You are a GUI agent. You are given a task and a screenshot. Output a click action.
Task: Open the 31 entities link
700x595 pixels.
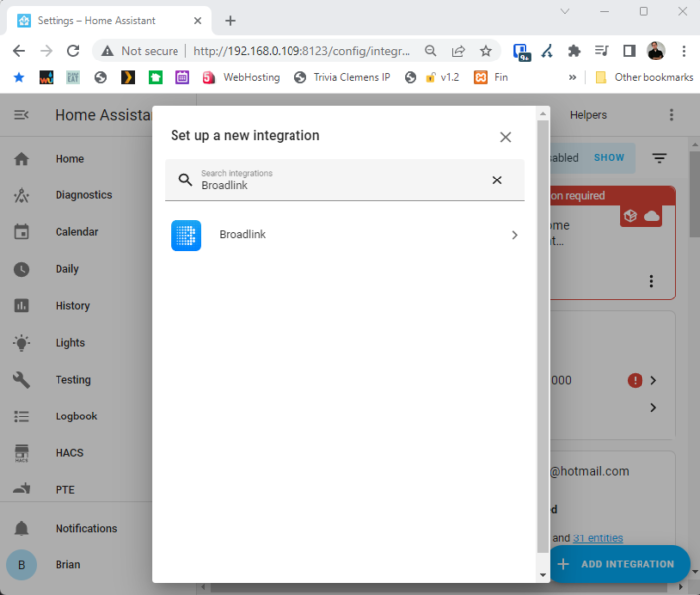click(598, 538)
